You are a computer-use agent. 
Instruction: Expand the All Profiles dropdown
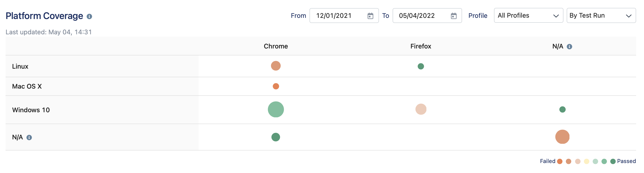528,16
